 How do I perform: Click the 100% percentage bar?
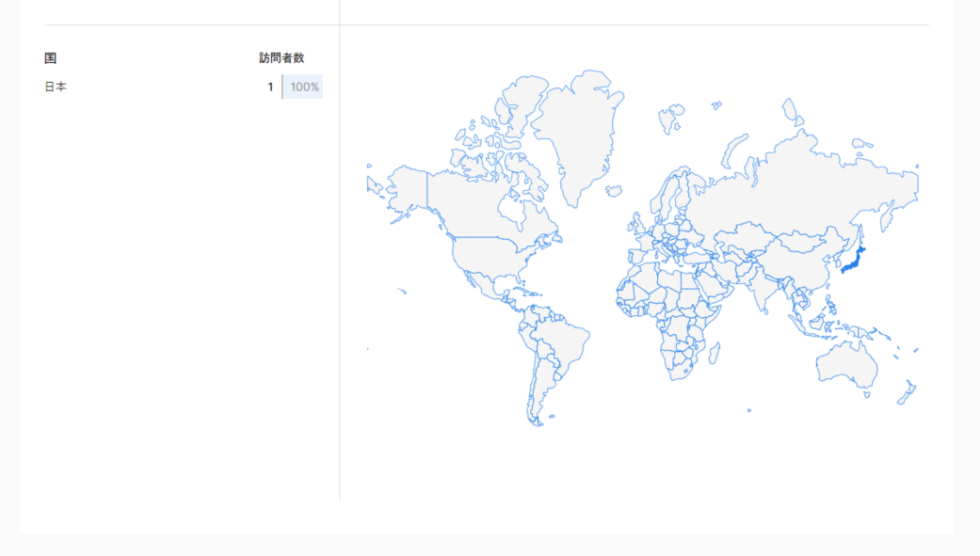pos(302,87)
